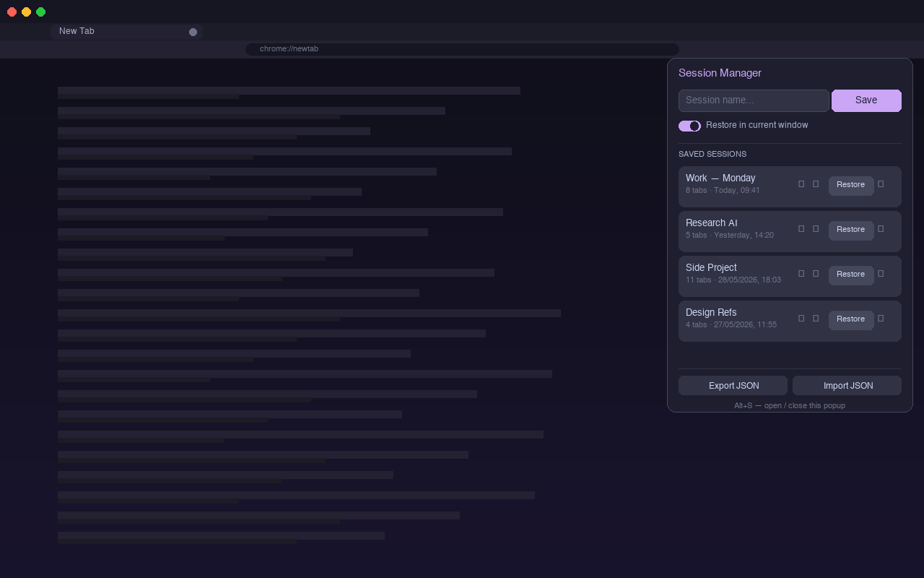Click icon right of Restore in Side Project row
This screenshot has height=578, width=924.
coord(881,274)
